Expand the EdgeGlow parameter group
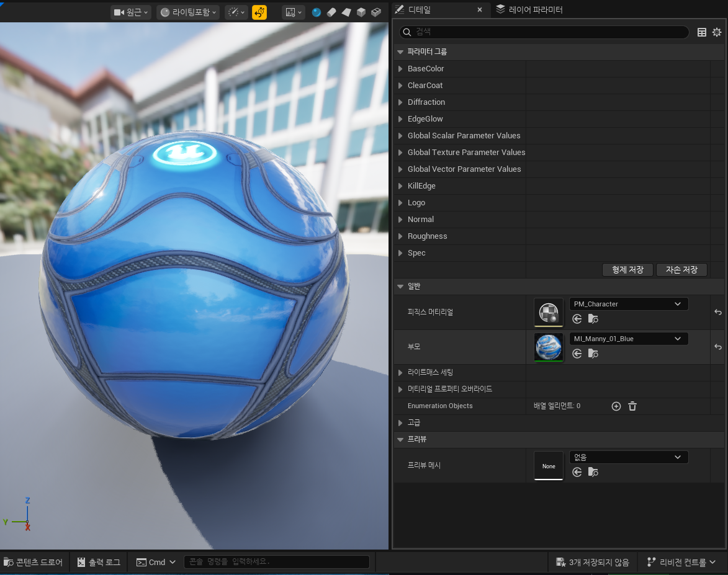 pyautogui.click(x=400, y=119)
